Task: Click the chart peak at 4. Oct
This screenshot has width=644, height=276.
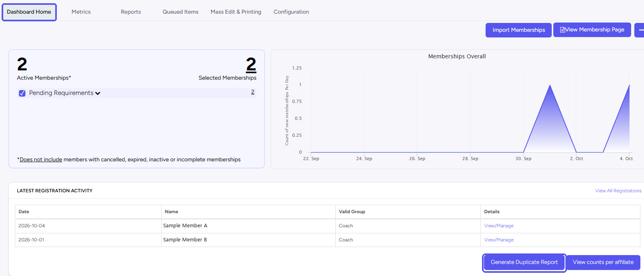Action: [x=629, y=85]
